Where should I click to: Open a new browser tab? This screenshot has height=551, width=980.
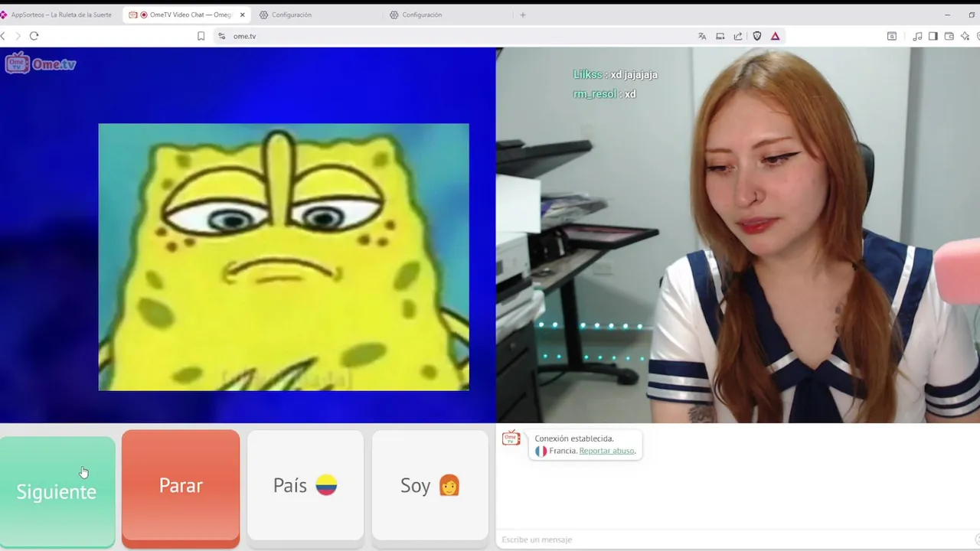pos(523,15)
